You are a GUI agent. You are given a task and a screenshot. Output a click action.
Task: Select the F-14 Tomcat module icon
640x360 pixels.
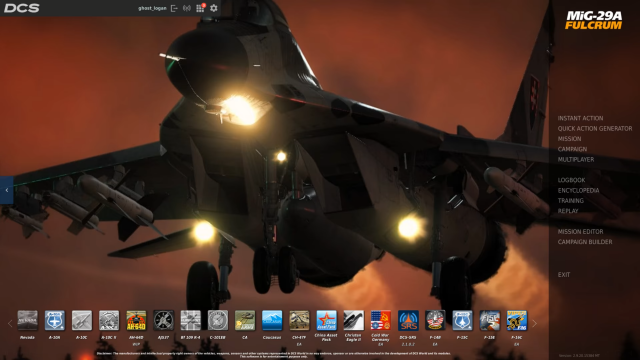click(435, 320)
